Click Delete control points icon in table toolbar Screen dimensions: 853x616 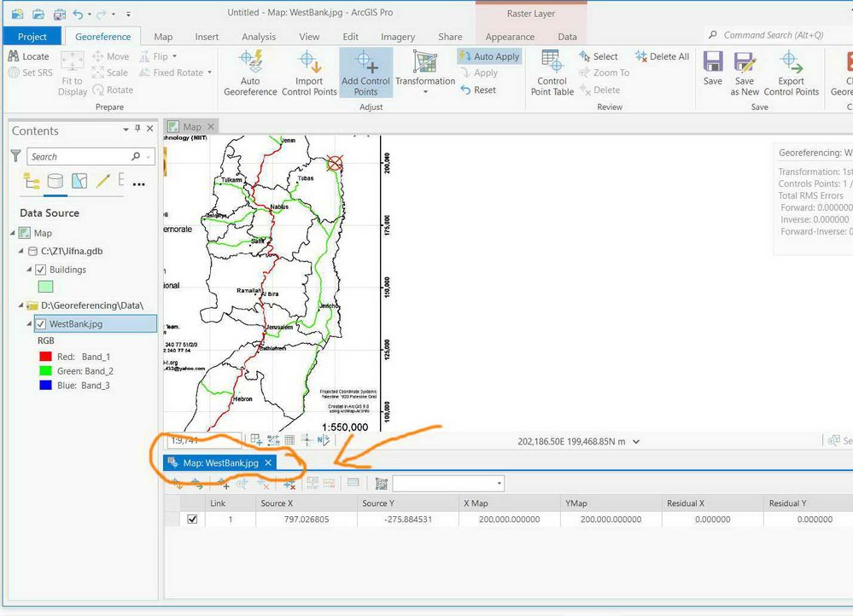click(x=263, y=484)
